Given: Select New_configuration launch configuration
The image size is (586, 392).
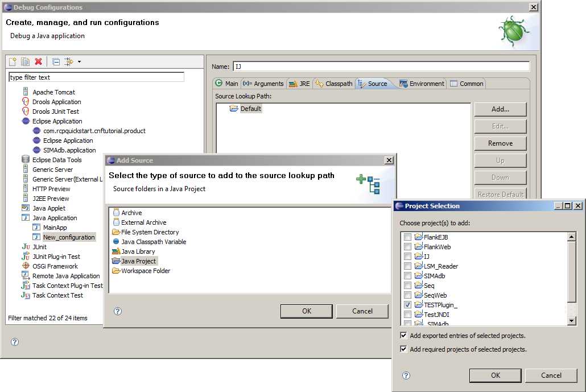Looking at the screenshot, I should [69, 237].
